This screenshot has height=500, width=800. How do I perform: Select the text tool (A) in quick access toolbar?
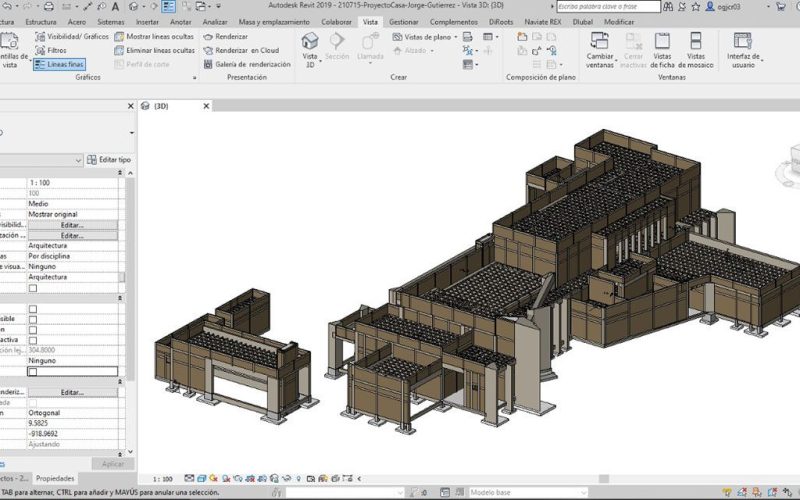click(115, 7)
